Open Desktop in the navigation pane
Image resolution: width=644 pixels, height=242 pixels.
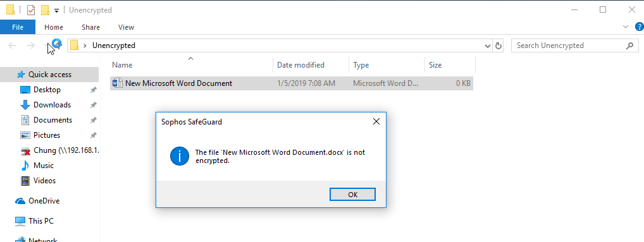[x=47, y=90]
